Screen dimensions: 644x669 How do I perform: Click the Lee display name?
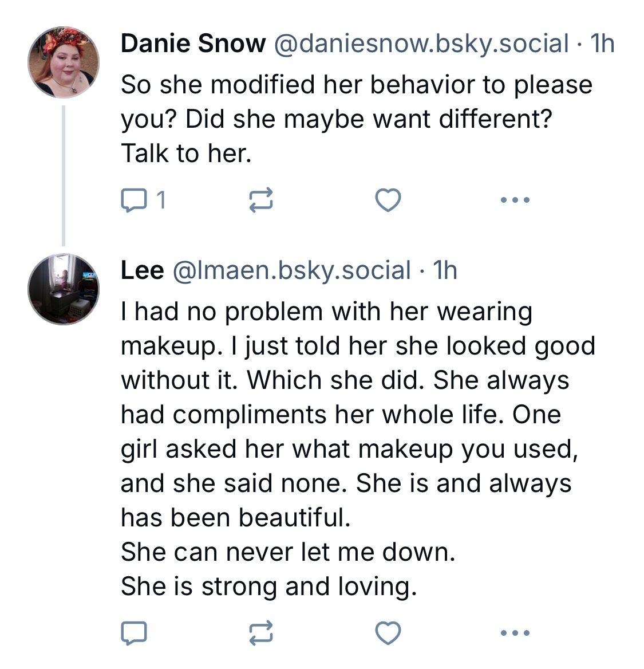[x=143, y=270]
